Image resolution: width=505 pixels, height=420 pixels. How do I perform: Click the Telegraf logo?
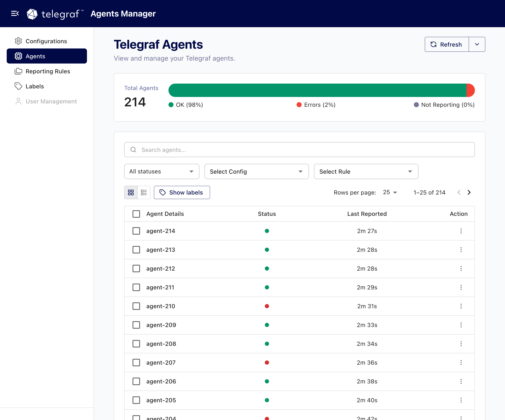pyautogui.click(x=32, y=14)
